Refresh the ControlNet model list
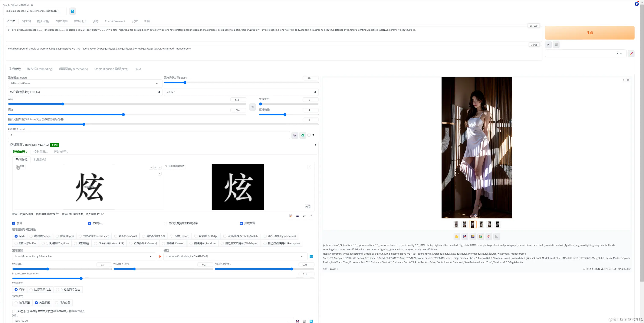This screenshot has height=323, width=644. 311,257
